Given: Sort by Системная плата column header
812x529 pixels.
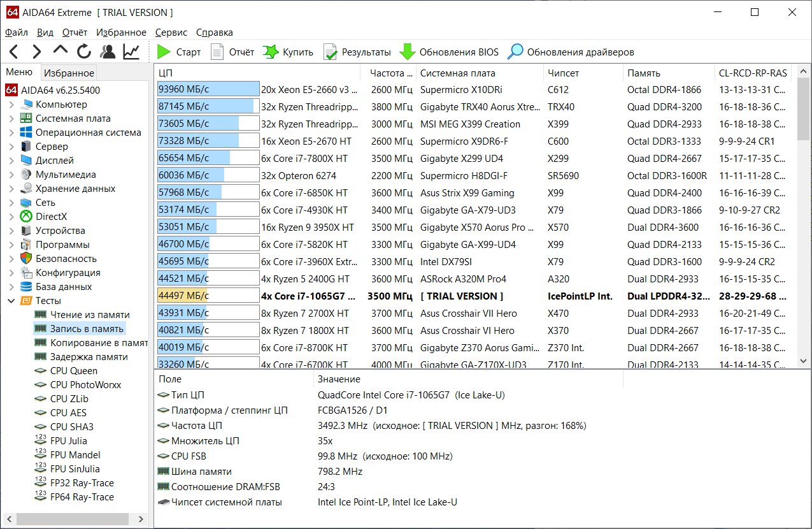Looking at the screenshot, I should [480, 73].
